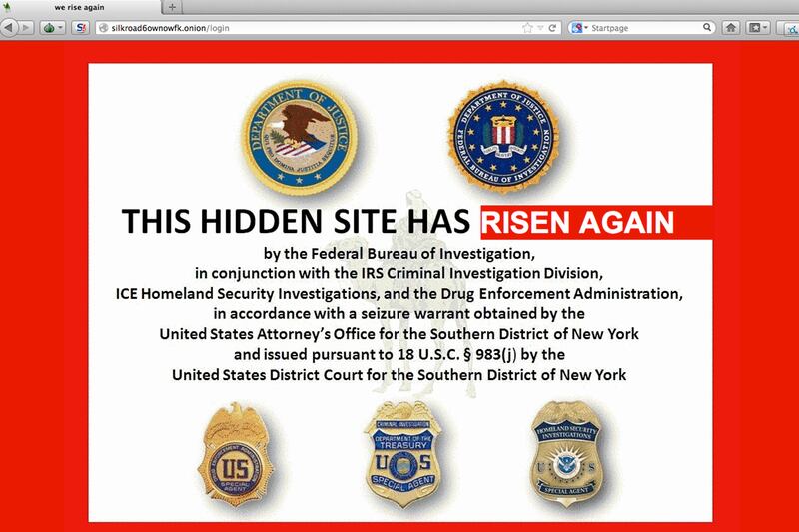Select the "we rise again" tab
The height and width of the screenshot is (532, 799).
point(80,7)
